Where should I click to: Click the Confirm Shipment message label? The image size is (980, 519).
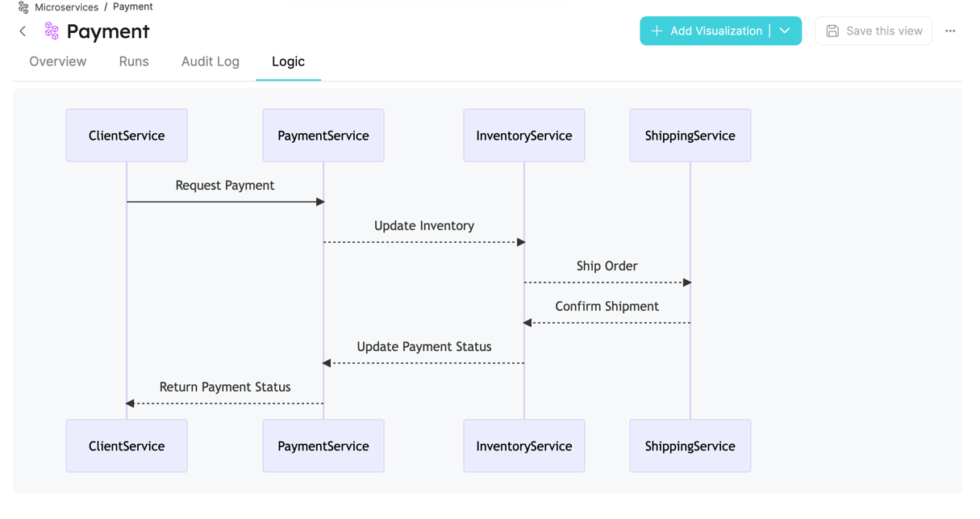[x=607, y=306]
